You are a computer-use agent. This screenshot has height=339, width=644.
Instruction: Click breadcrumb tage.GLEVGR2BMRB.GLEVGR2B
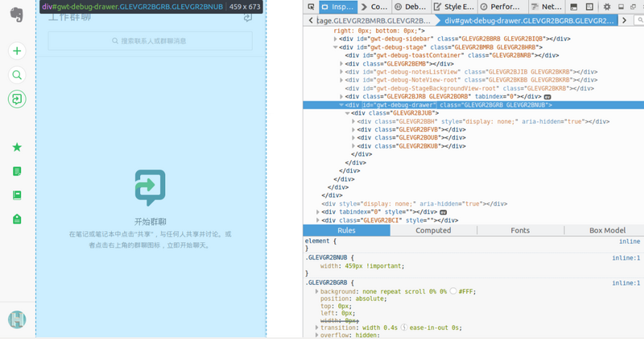(x=374, y=21)
